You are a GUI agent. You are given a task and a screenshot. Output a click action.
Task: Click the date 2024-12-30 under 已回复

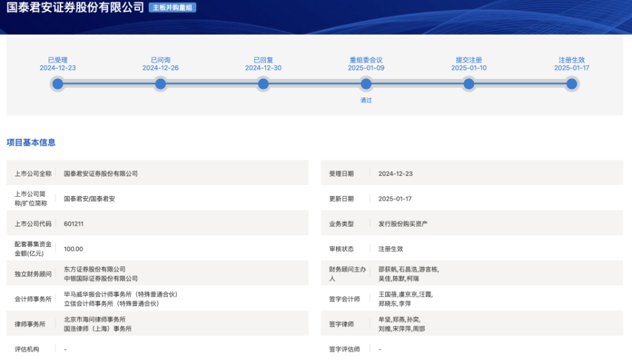point(263,68)
